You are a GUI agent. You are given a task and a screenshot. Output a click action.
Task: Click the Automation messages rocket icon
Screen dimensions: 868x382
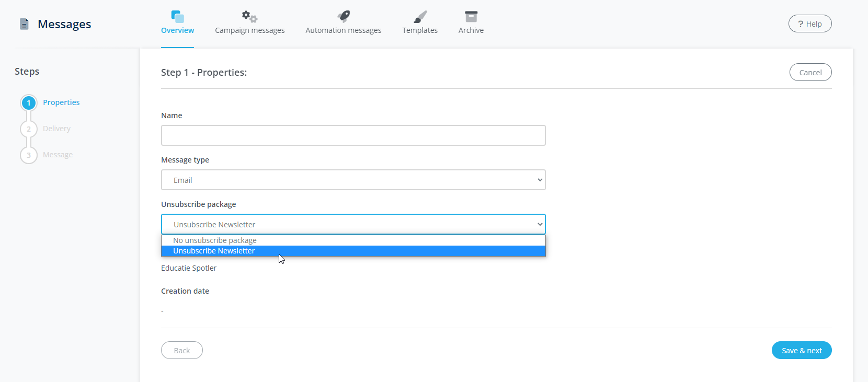(x=344, y=17)
